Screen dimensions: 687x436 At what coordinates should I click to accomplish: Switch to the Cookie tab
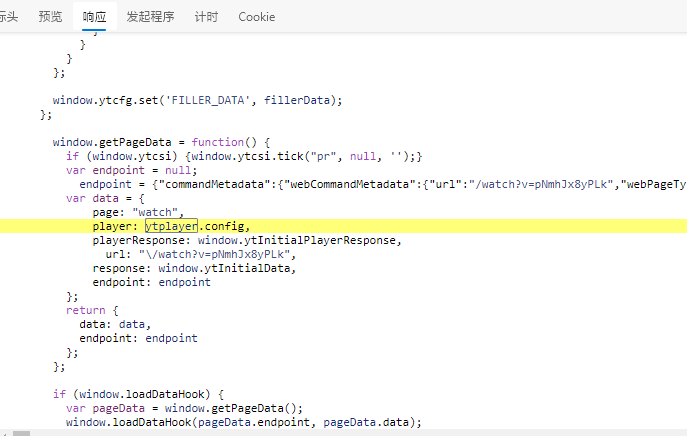[257, 17]
